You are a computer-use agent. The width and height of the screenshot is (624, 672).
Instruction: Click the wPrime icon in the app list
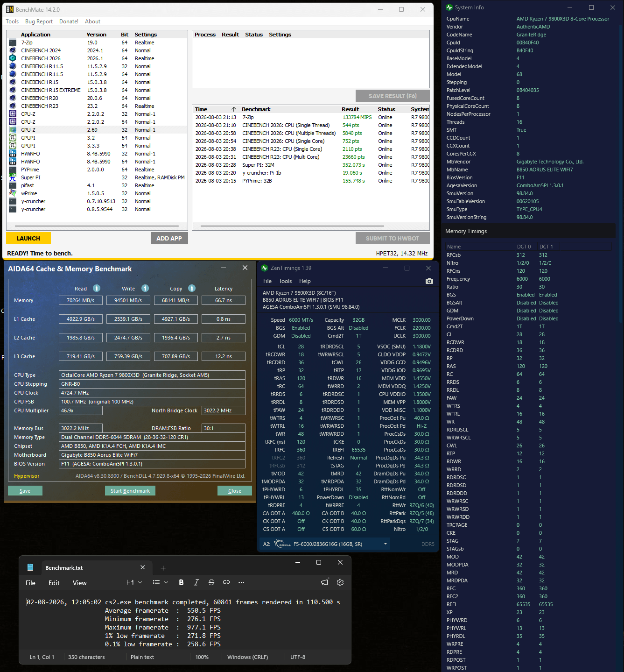13,193
